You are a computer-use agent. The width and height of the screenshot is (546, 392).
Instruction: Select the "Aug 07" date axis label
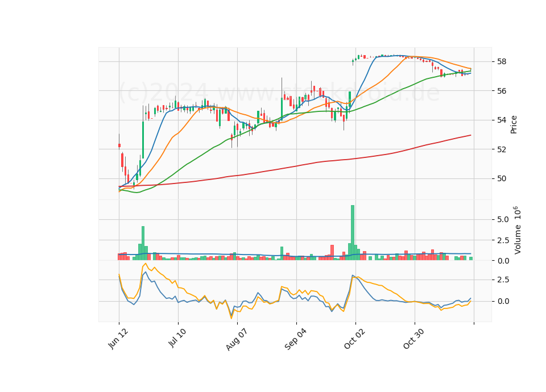(237, 339)
